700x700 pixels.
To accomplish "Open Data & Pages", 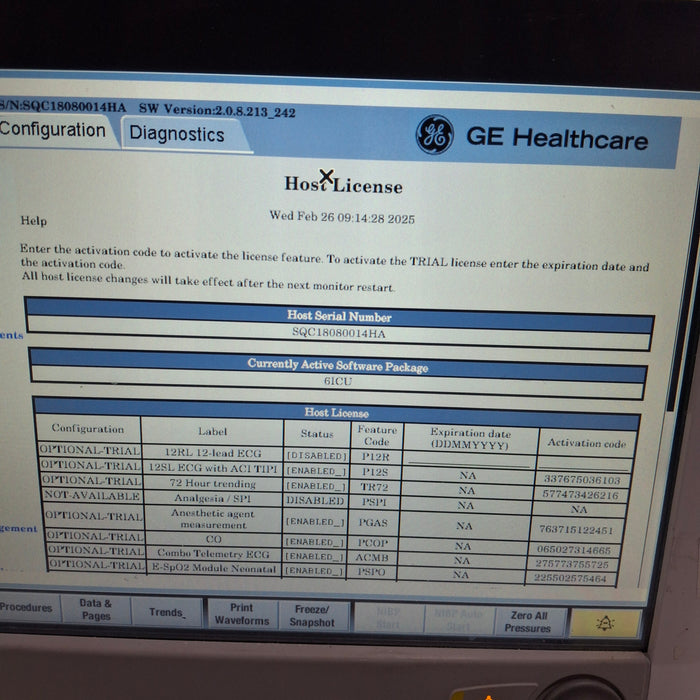I will tap(96, 610).
